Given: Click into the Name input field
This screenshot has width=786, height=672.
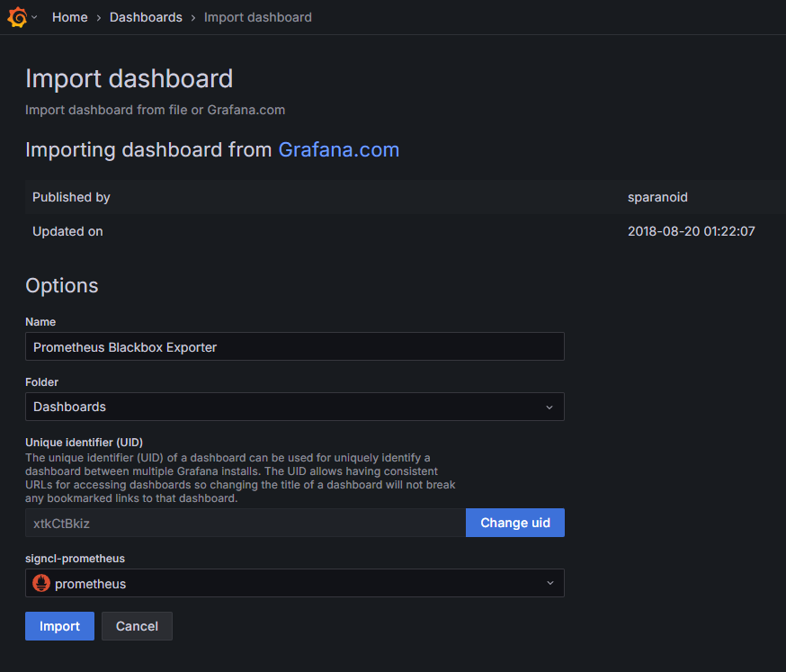Looking at the screenshot, I should pos(295,346).
